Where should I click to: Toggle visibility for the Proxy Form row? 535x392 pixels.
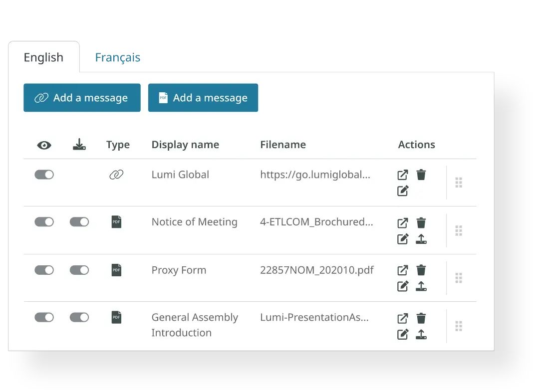coord(44,270)
